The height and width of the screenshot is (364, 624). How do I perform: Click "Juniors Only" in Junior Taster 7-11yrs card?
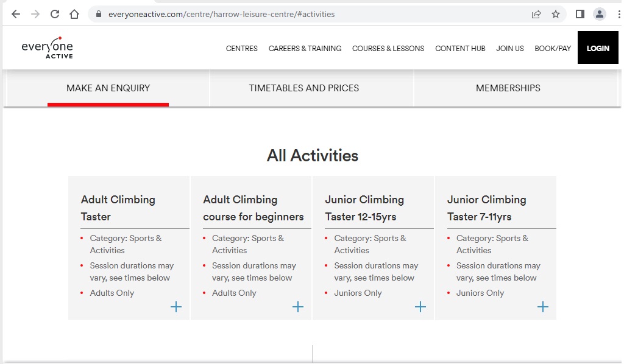click(x=480, y=293)
